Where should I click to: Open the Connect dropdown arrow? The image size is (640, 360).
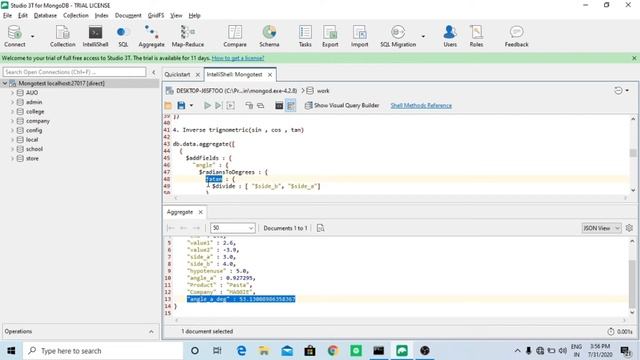click(x=33, y=36)
